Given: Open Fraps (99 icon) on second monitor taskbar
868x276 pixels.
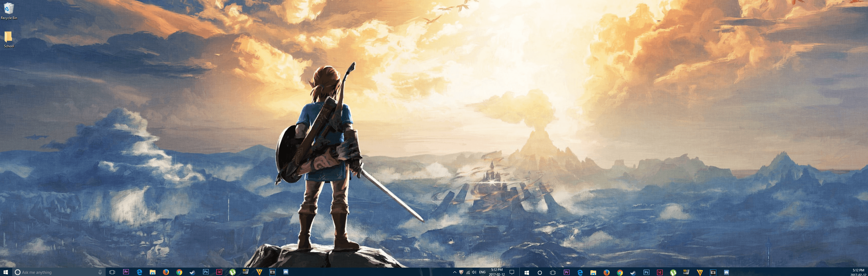Looking at the screenshot, I should pyautogui.click(x=686, y=272).
